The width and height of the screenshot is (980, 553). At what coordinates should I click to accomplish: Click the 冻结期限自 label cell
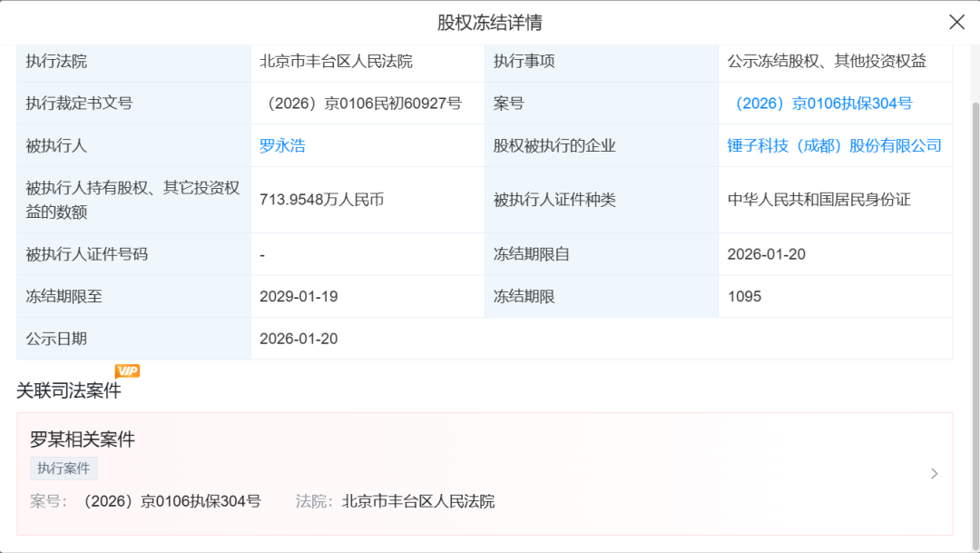(602, 254)
